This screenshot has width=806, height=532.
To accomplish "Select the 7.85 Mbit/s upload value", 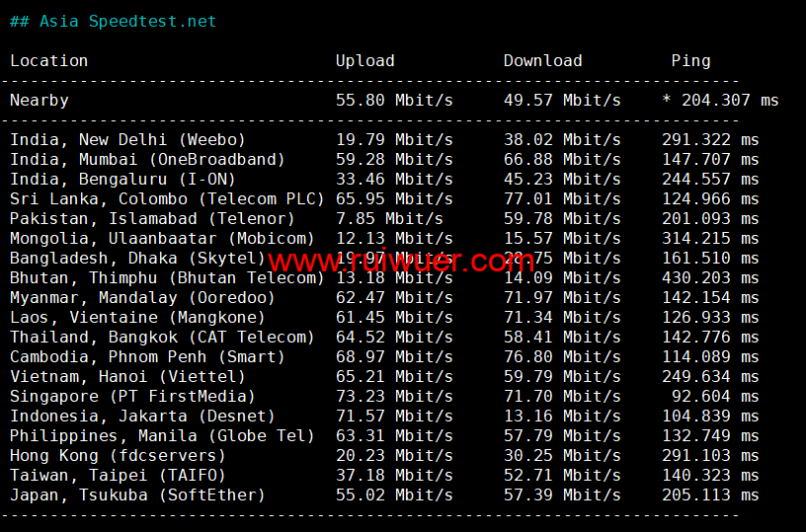I will (389, 218).
